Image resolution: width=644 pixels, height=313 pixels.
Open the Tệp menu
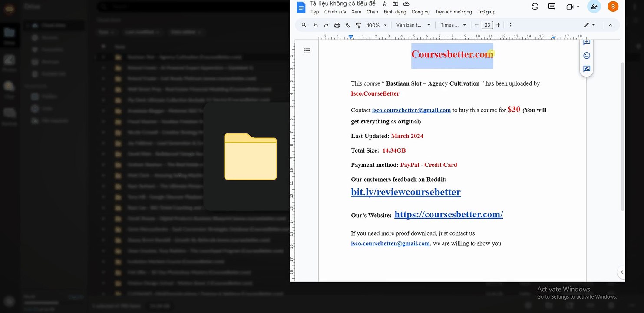pos(314,12)
